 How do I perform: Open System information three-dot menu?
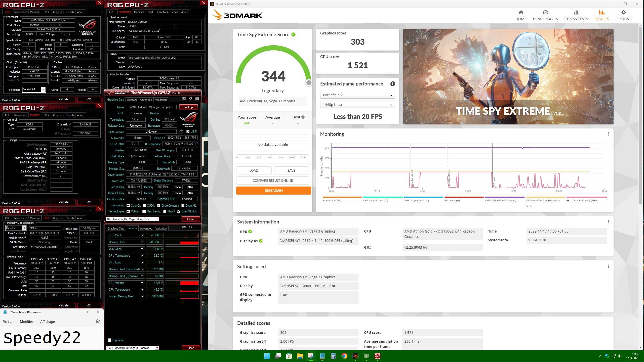pos(609,222)
